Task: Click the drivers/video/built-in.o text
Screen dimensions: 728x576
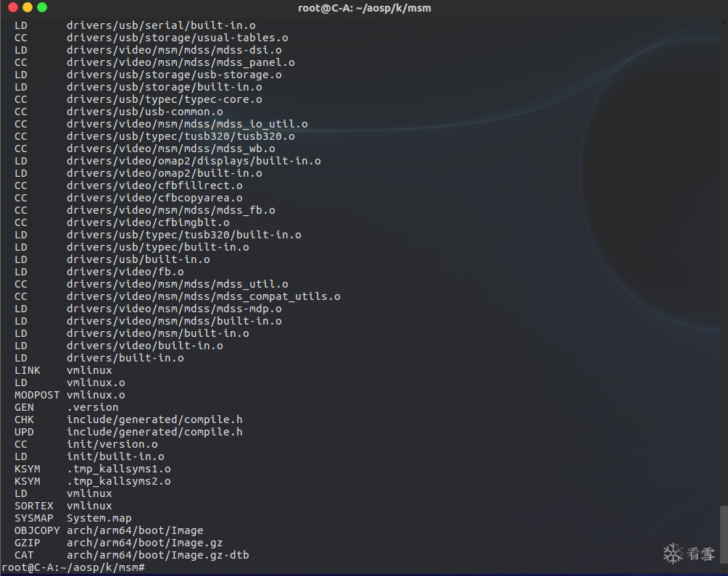Action: pyautogui.click(x=145, y=346)
